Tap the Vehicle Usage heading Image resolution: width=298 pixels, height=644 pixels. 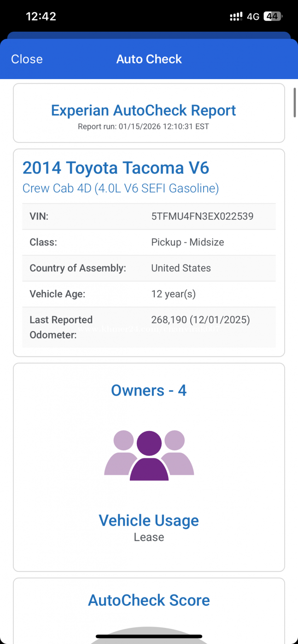(149, 521)
